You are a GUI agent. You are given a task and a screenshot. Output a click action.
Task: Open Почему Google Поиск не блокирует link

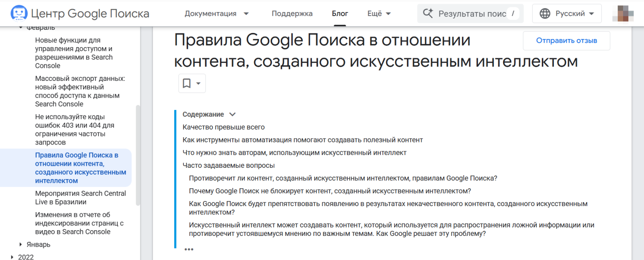point(330,191)
